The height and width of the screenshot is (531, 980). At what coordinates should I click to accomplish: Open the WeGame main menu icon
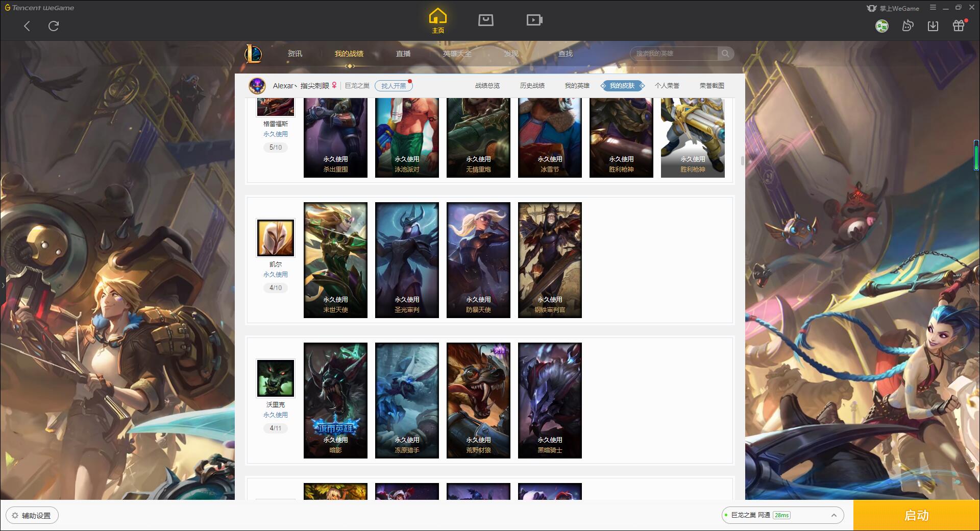[x=933, y=8]
